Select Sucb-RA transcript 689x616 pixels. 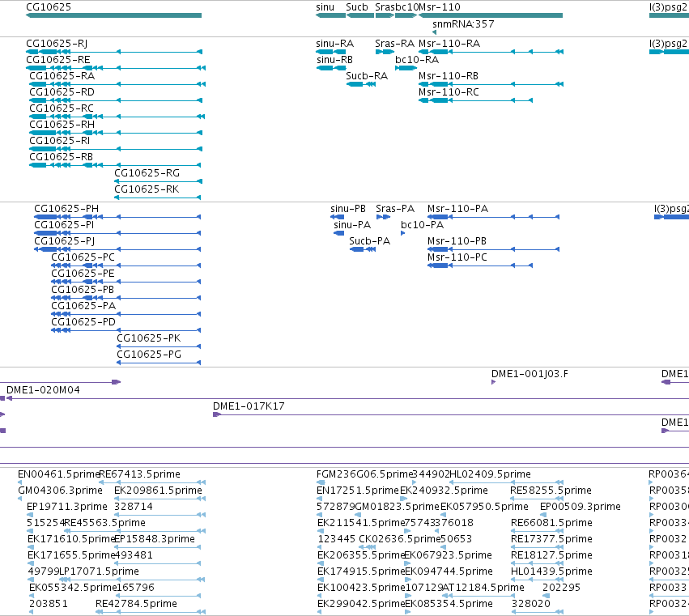tap(361, 84)
